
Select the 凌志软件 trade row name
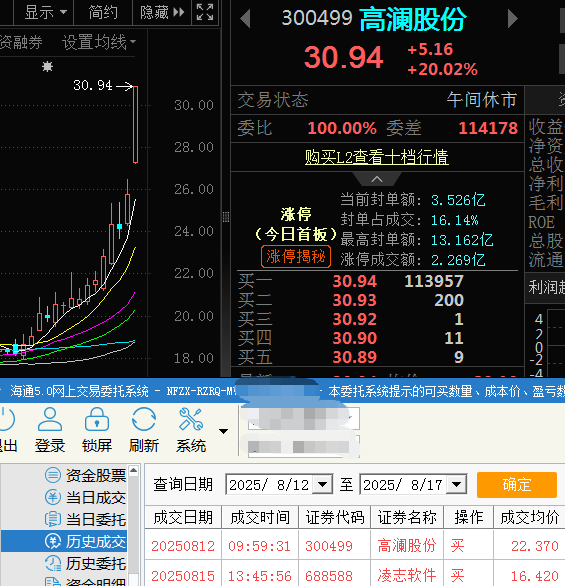point(407,576)
